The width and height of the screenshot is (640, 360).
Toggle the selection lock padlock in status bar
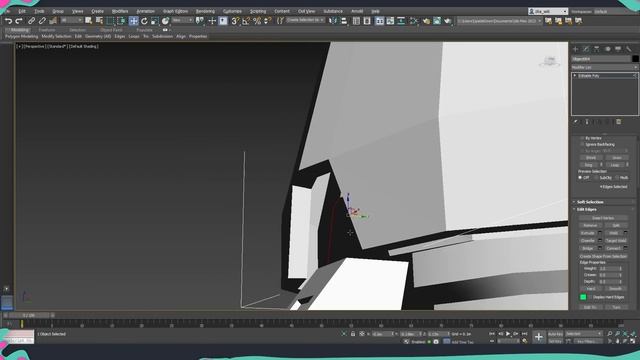(x=353, y=334)
